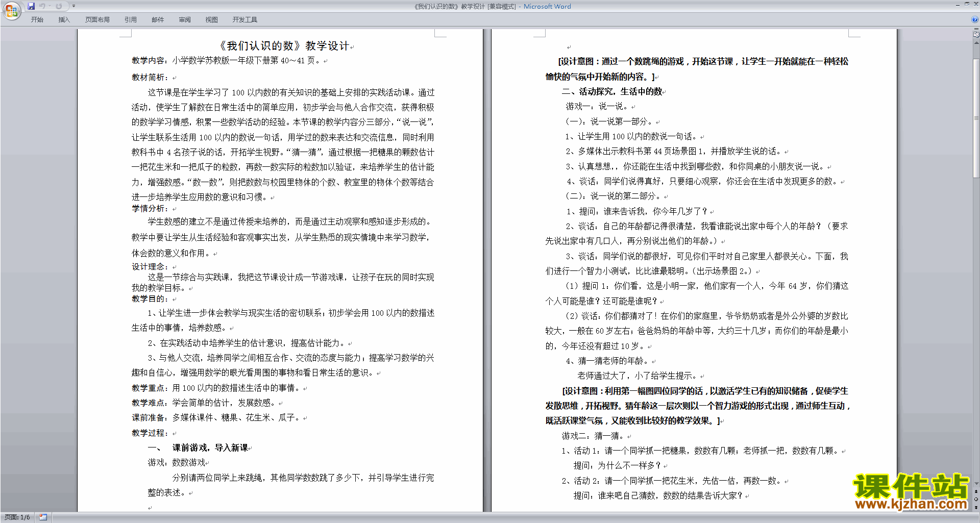
Task: Click the View Ruler toggle icon
Action: point(976,35)
